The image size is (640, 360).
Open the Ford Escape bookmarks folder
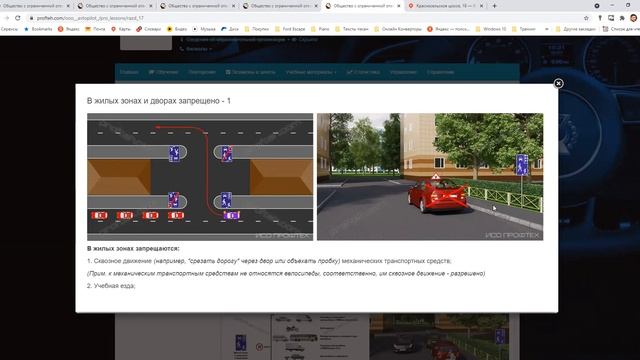[290, 29]
